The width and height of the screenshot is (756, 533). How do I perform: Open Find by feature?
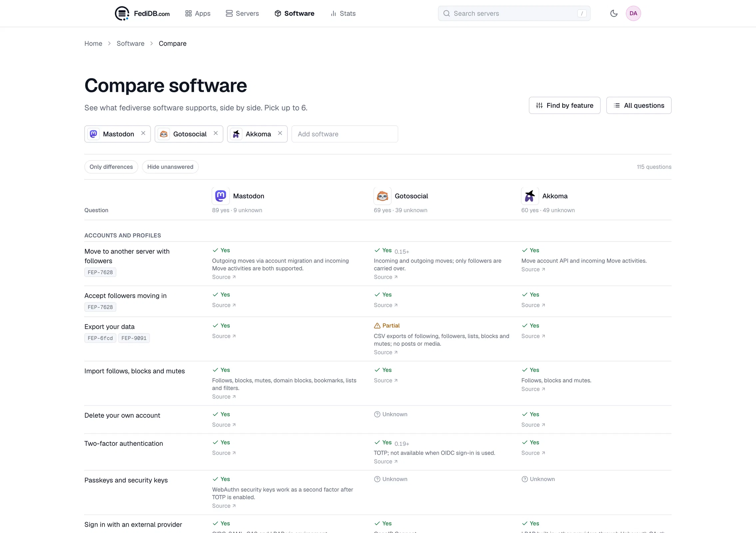coord(565,105)
